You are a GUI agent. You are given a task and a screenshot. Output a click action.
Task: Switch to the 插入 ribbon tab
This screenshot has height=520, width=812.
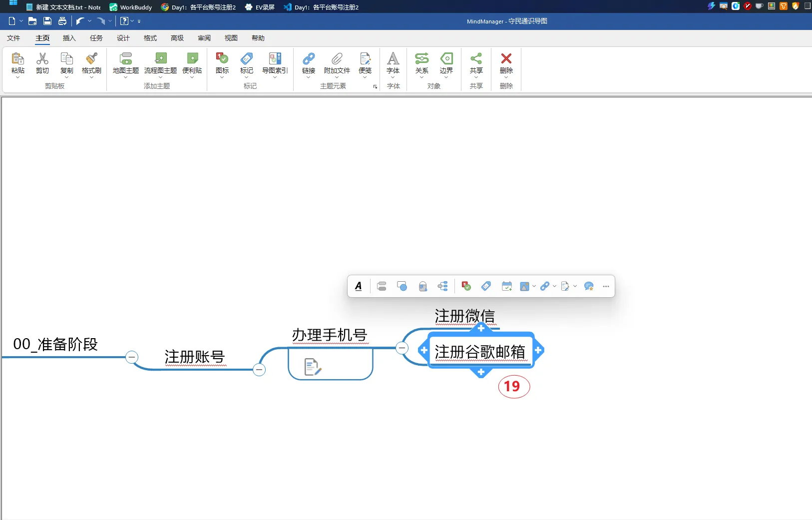69,38
